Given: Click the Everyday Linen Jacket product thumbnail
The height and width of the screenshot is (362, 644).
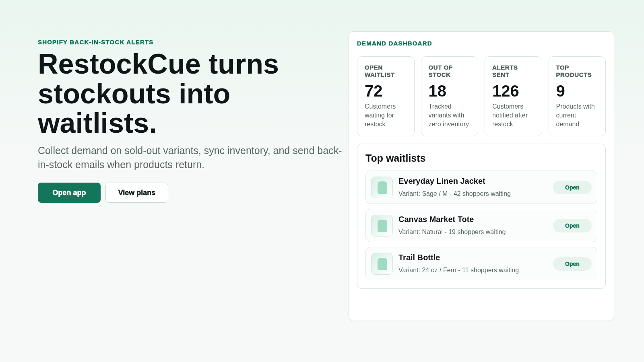Looking at the screenshot, I should pos(382,187).
